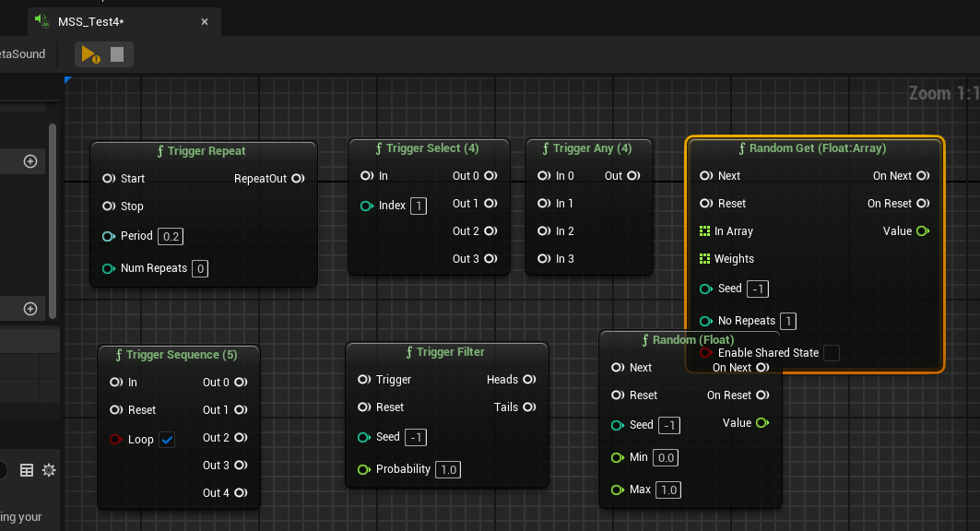Screen dimensions: 980x531
Task: Click the Tails output pin on Trigger Filter
Action: (x=529, y=407)
